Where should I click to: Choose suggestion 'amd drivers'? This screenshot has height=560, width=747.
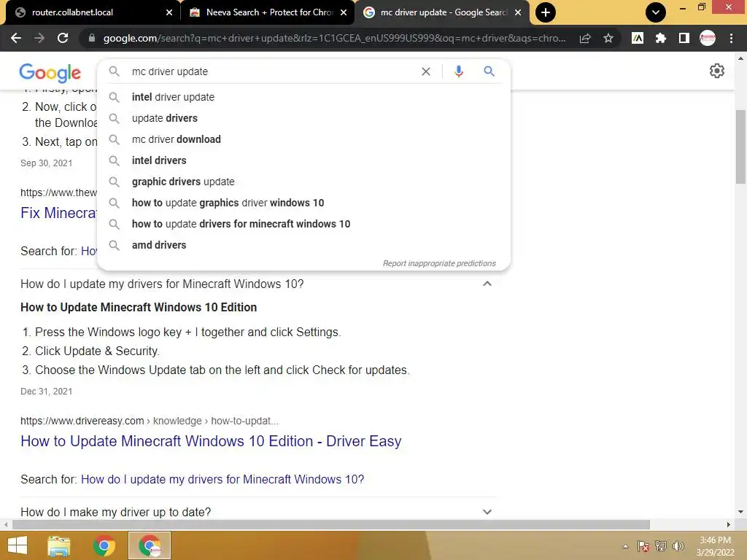click(303, 245)
